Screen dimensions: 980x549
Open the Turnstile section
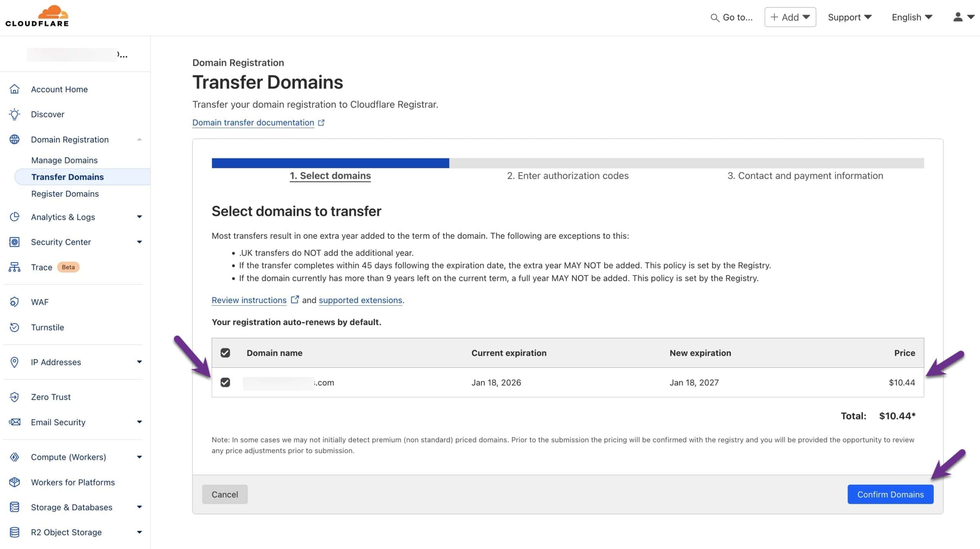point(47,328)
